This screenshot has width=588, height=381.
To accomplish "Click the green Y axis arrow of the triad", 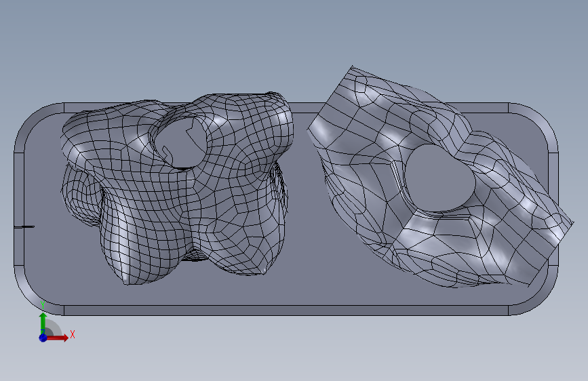I will (43, 323).
